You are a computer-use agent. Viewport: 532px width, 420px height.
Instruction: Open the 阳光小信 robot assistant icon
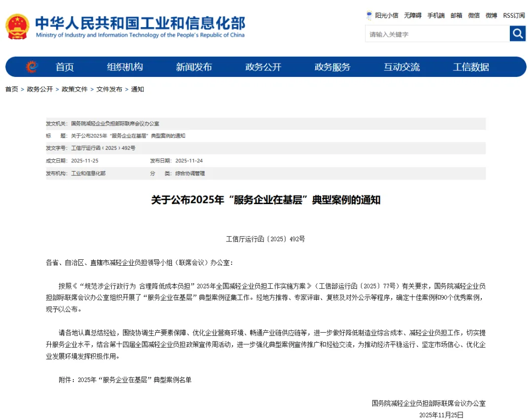click(368, 15)
